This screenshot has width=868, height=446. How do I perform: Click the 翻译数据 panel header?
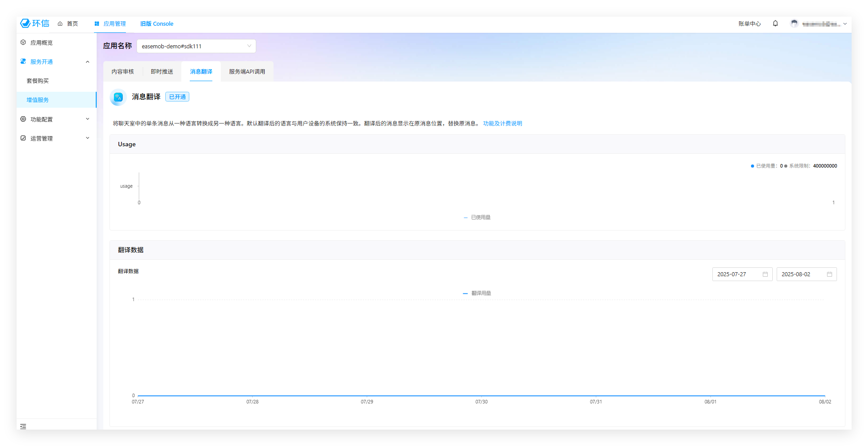(477, 250)
